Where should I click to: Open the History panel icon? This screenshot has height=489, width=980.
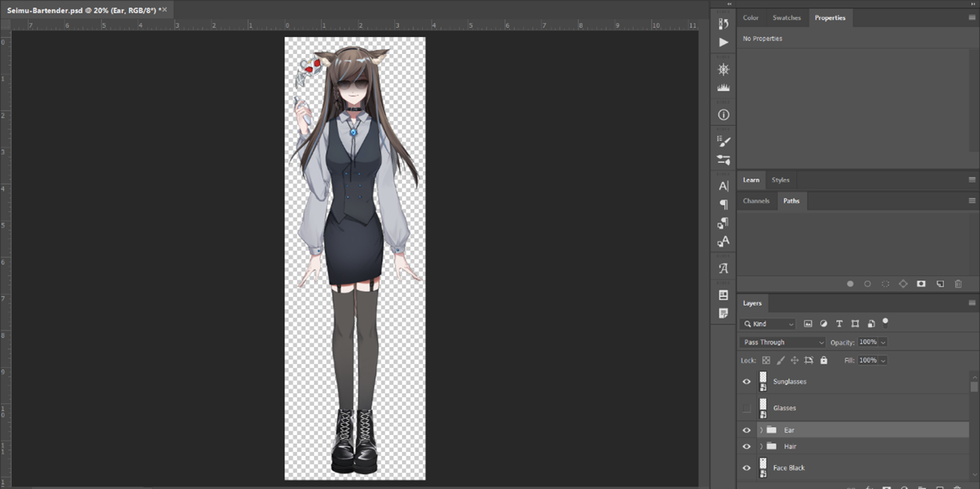[x=723, y=24]
